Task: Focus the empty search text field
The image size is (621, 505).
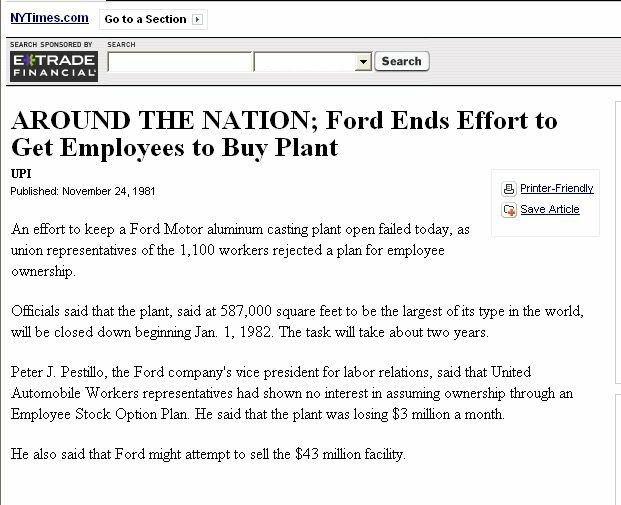Action: tap(179, 62)
